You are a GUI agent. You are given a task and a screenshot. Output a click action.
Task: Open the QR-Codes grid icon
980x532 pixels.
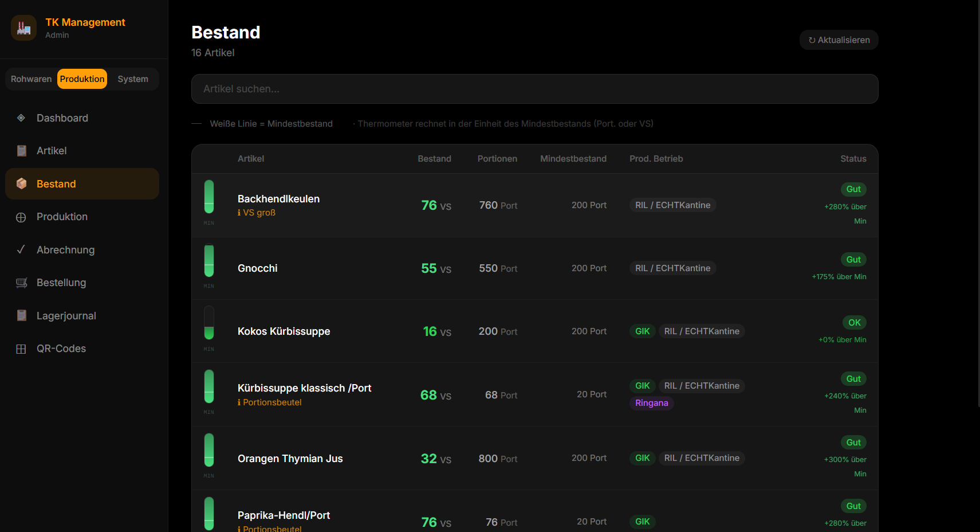21,348
